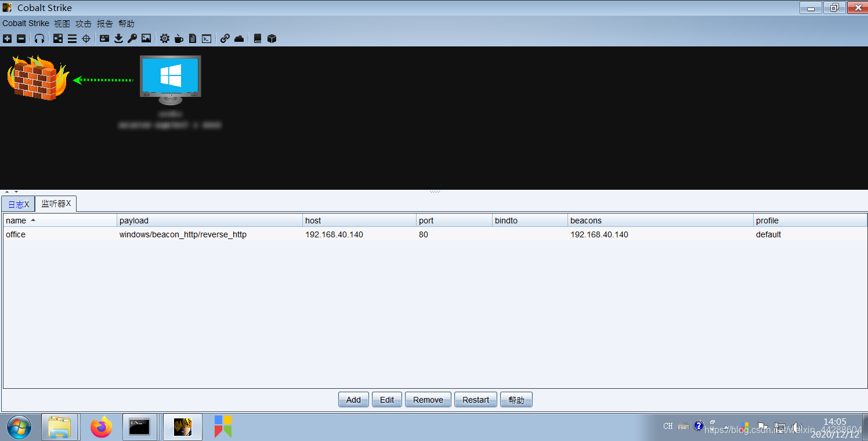Open downloaded files via download arrow icon
Image resolution: width=868 pixels, height=441 pixels.
coord(118,38)
